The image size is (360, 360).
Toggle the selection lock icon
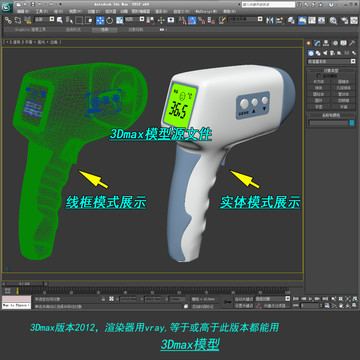tap(103, 299)
